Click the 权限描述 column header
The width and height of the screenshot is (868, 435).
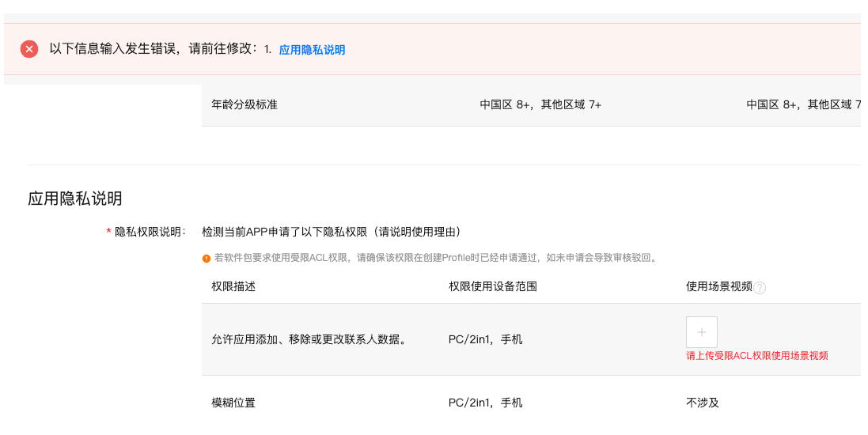coord(233,286)
